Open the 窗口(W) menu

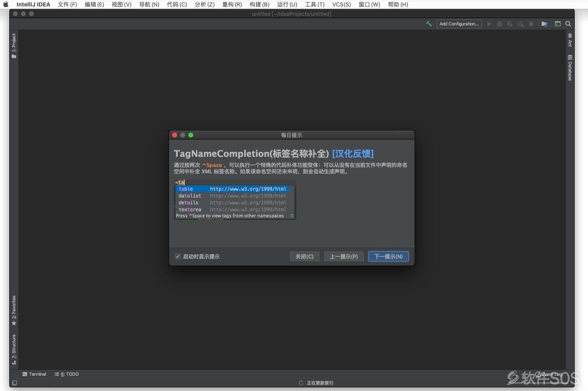pos(369,4)
